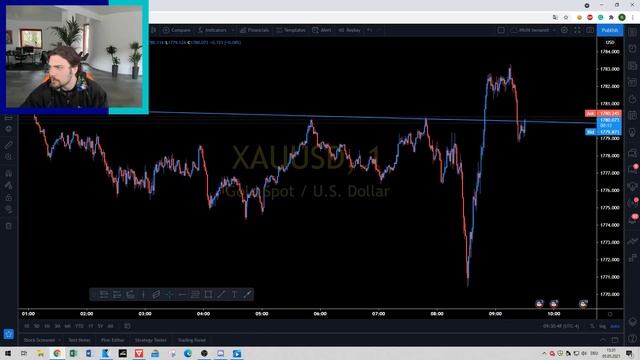
Task: Take a chart snapshot
Action: click(x=590, y=30)
